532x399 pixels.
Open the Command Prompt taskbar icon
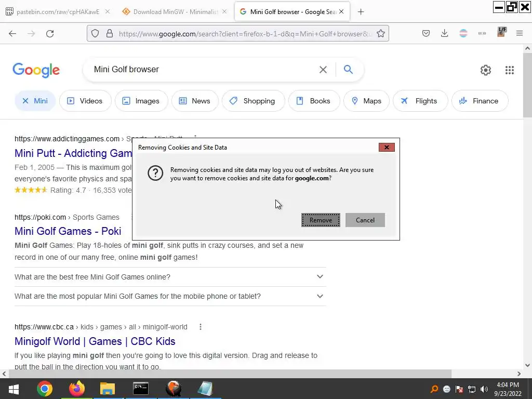(x=140, y=389)
